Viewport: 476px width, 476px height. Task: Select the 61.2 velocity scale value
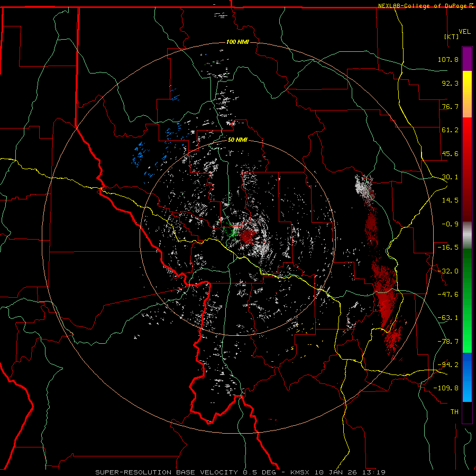tap(450, 130)
